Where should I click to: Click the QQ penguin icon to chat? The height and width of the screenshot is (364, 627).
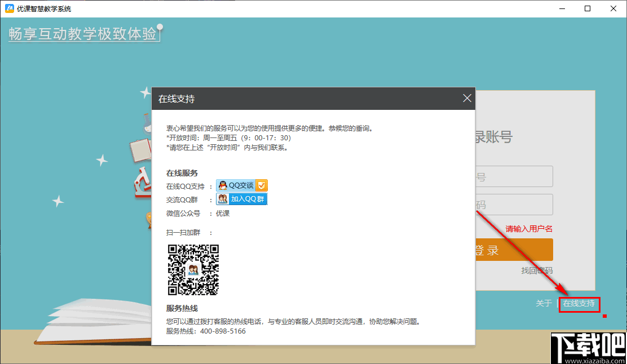pos(222,185)
